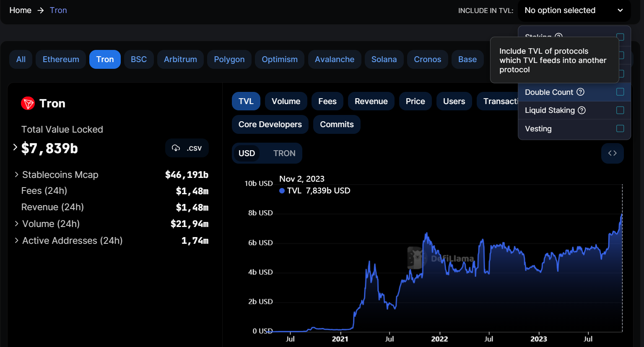Select the All chains tab
Viewport: 644px width, 347px height.
point(21,59)
